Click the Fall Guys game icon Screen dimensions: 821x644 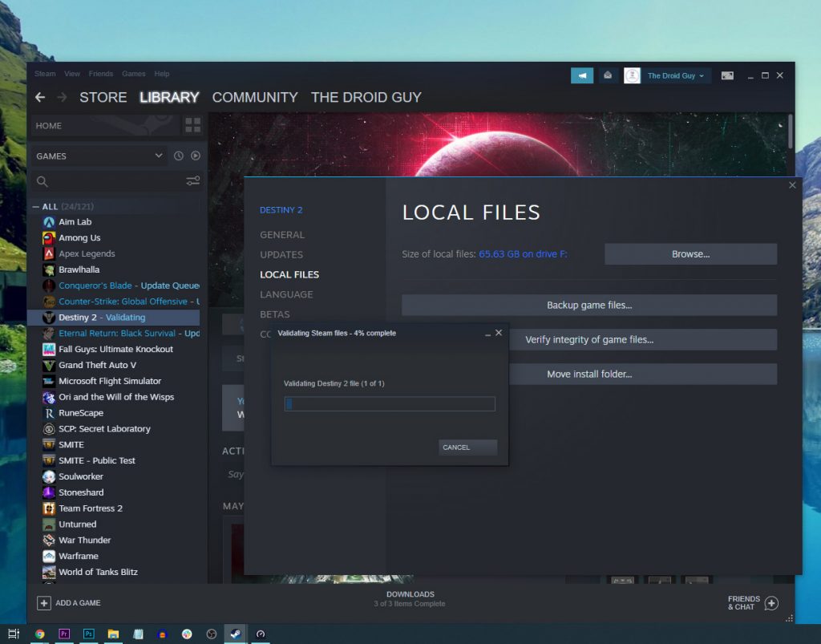[x=49, y=349]
